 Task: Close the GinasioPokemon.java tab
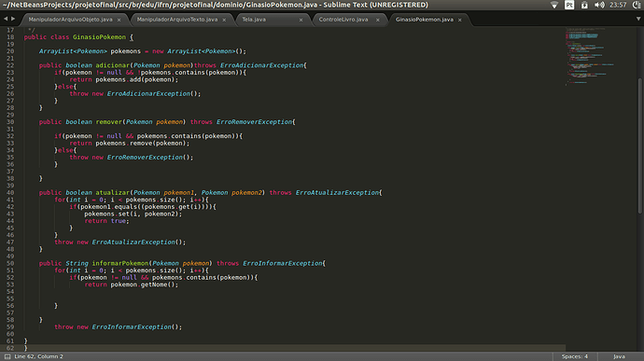click(460, 20)
